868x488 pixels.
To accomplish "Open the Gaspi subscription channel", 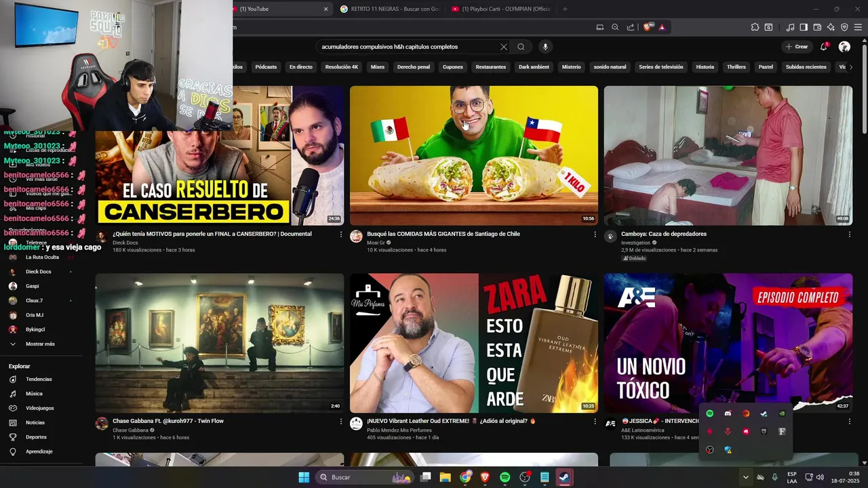I will pos(39,286).
